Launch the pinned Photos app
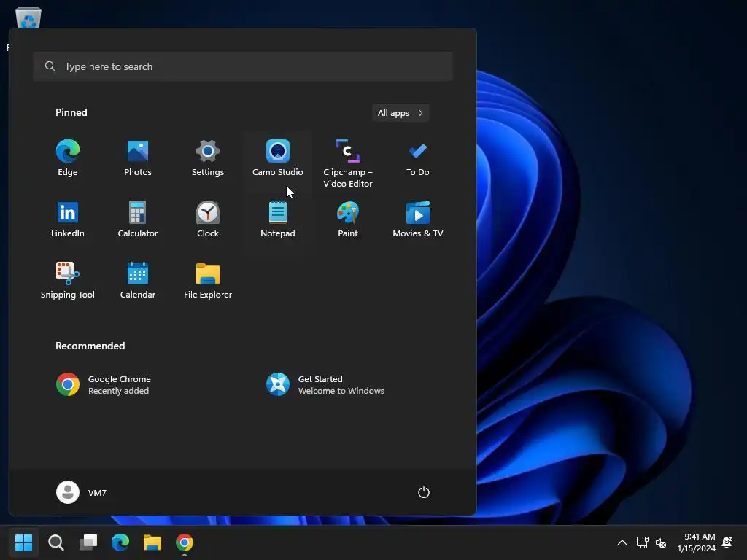This screenshot has width=747, height=560. click(x=138, y=159)
